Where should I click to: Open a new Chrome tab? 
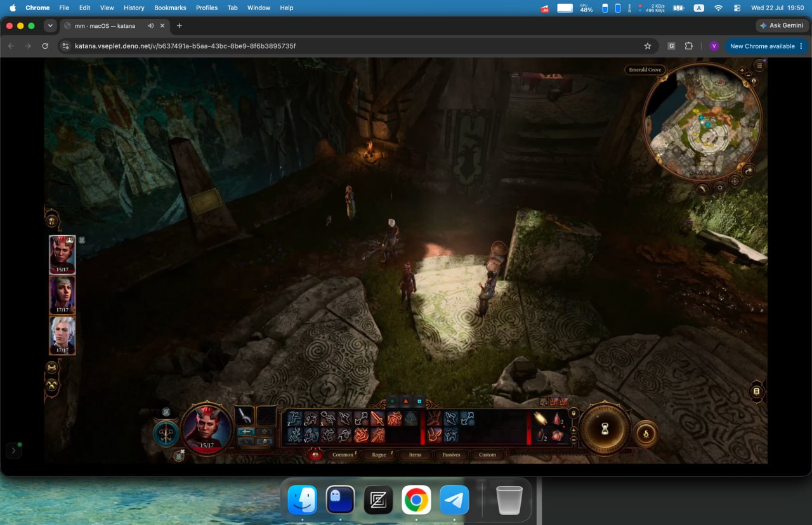(x=180, y=26)
